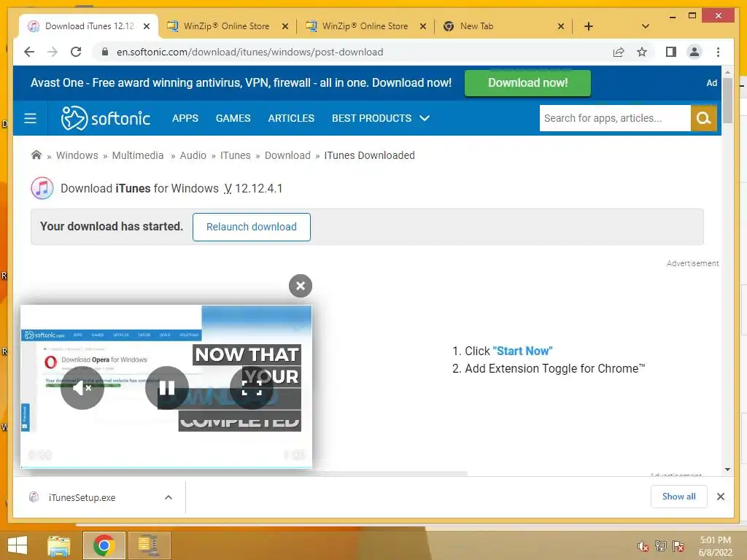Pause the video player

(x=167, y=388)
